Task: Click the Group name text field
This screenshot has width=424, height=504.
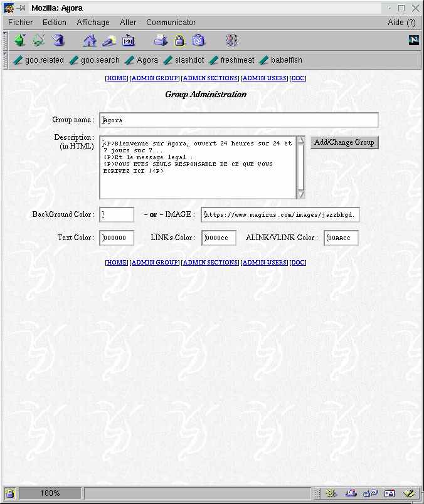Action: 238,120
